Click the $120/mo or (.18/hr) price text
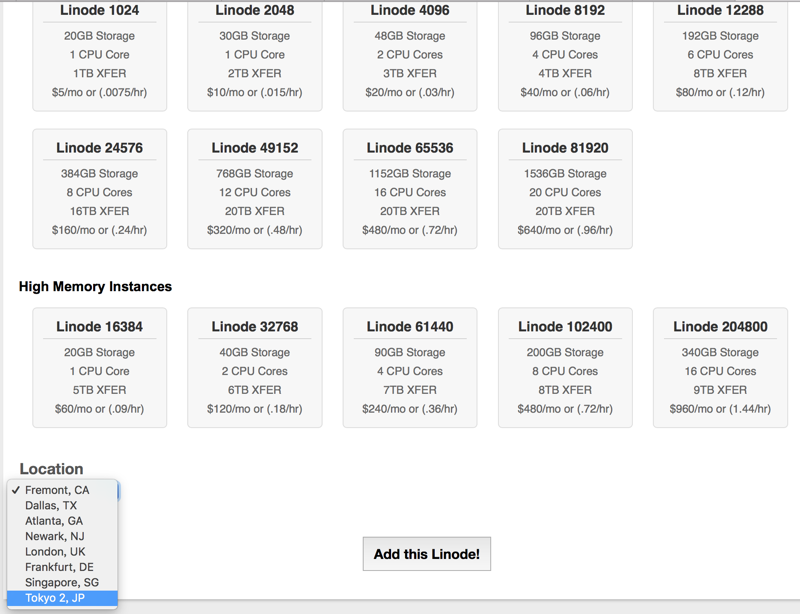Image resolution: width=800 pixels, height=614 pixels. click(255, 409)
